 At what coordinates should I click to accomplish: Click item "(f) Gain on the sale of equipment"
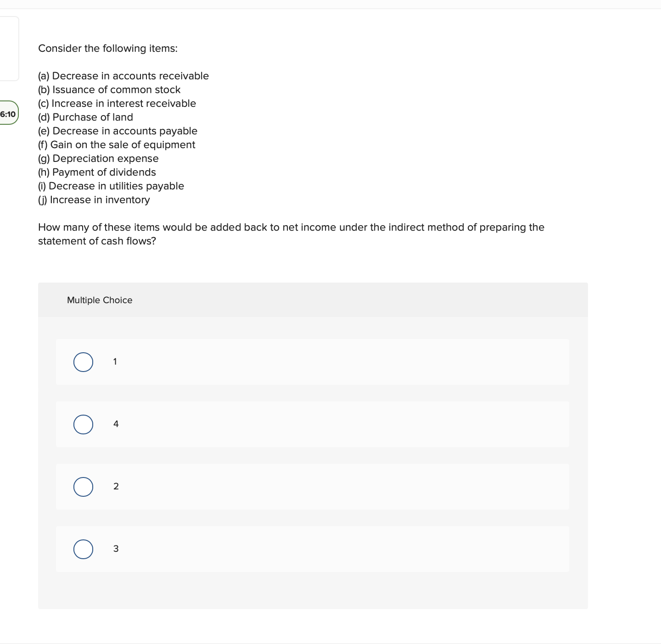coord(117,144)
